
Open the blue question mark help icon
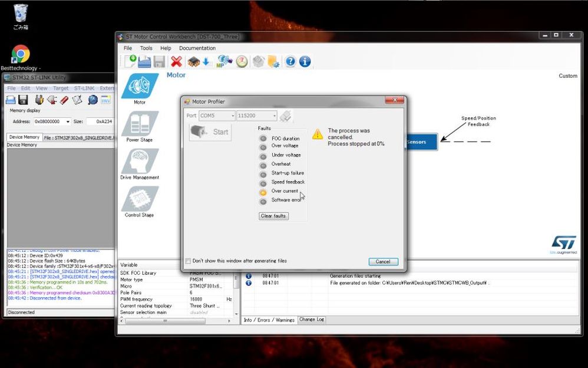(290, 61)
